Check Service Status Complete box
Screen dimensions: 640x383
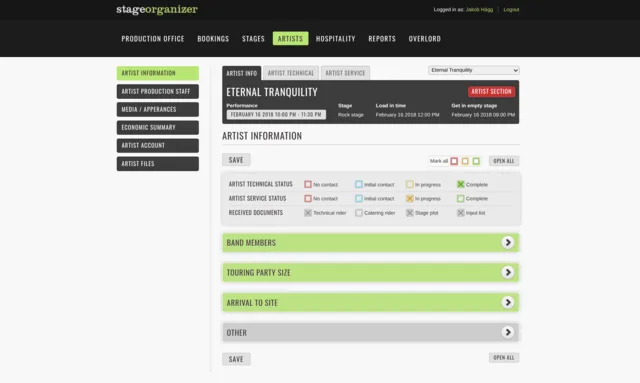click(x=460, y=198)
